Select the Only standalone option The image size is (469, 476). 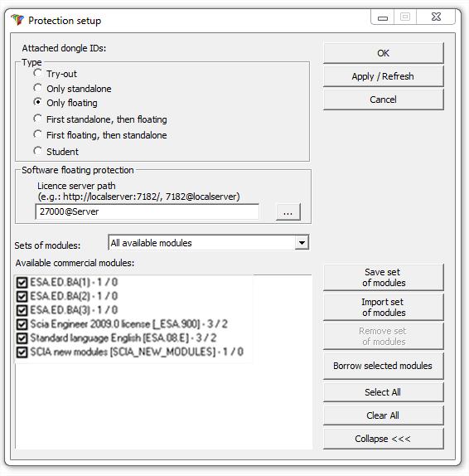tap(37, 88)
